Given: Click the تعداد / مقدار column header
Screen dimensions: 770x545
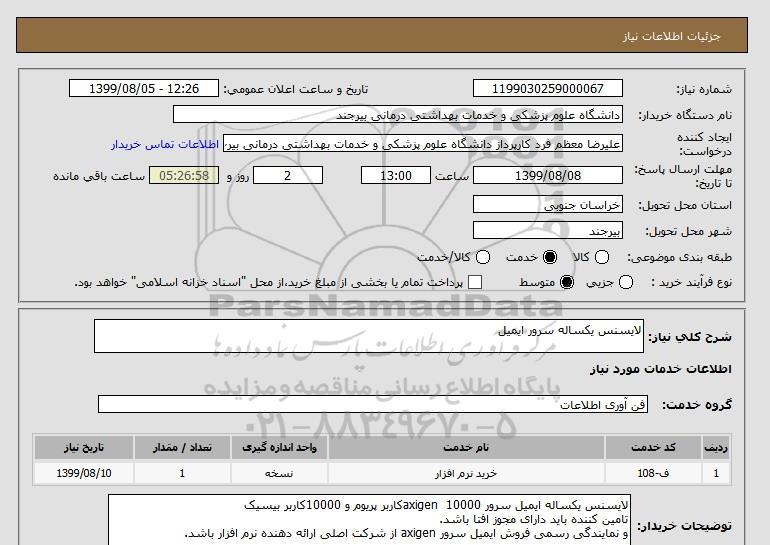Looking at the screenshot, I should coord(182,447).
